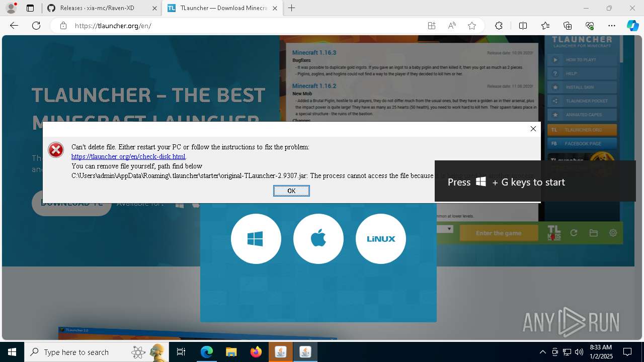The width and height of the screenshot is (644, 362).
Task: Launch Copilot from the toolbar
Action: tap(632, 26)
